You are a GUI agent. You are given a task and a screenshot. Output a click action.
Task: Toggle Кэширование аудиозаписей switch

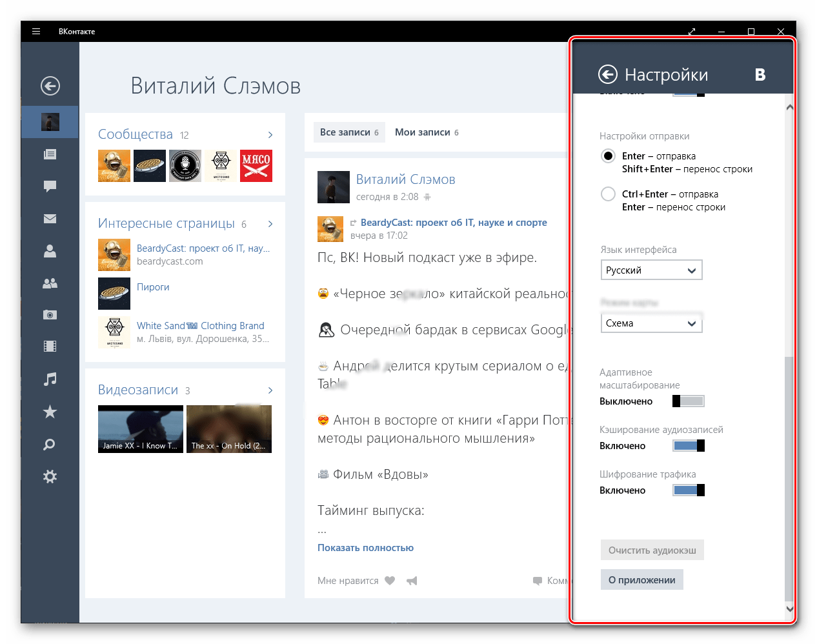click(689, 446)
